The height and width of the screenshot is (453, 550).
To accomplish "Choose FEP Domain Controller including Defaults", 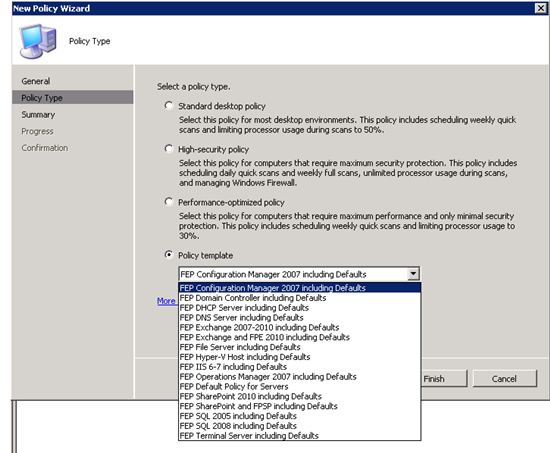I will point(300,298).
